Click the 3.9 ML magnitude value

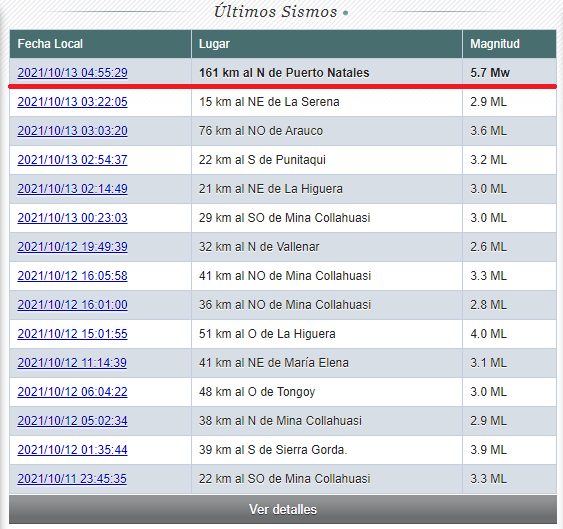tap(489, 450)
